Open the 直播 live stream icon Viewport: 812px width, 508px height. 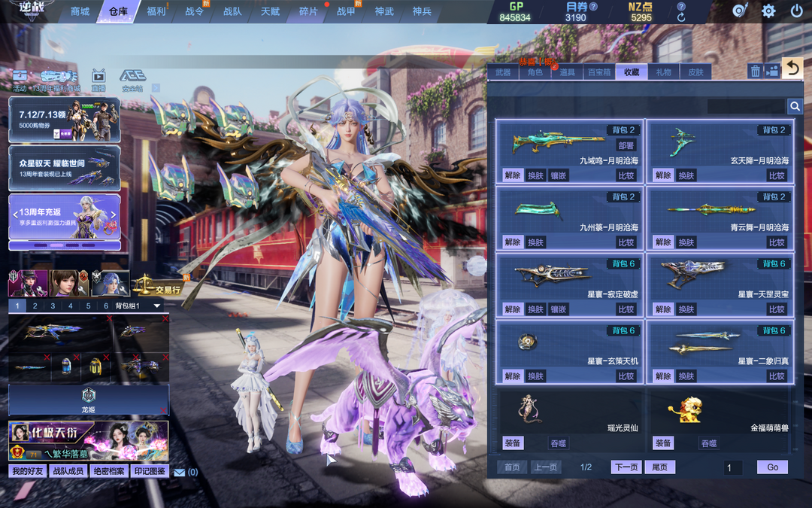(98, 81)
